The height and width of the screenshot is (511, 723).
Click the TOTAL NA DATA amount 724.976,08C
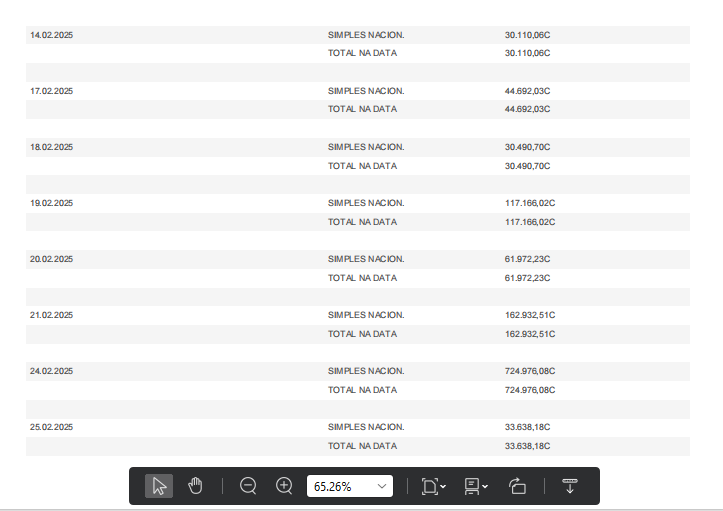point(530,390)
